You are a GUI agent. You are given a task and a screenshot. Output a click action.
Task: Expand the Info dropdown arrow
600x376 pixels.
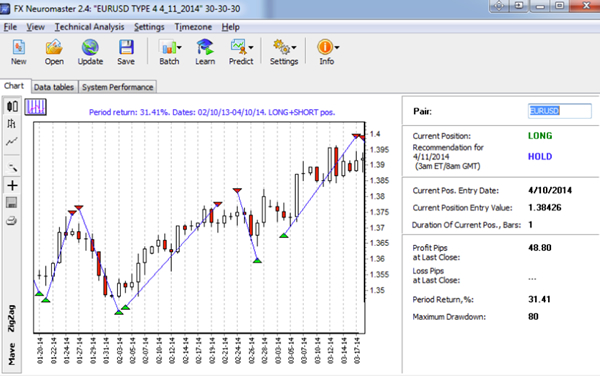[337, 47]
